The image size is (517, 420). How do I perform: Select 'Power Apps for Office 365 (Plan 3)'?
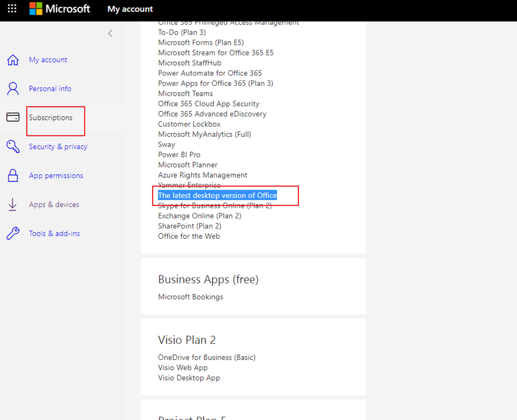pyautogui.click(x=216, y=84)
